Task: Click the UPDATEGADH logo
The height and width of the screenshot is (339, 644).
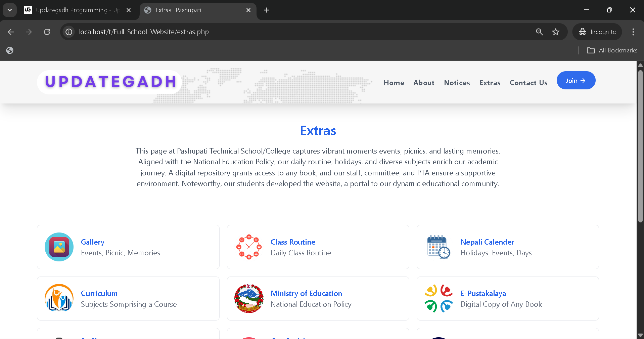Action: (x=110, y=82)
